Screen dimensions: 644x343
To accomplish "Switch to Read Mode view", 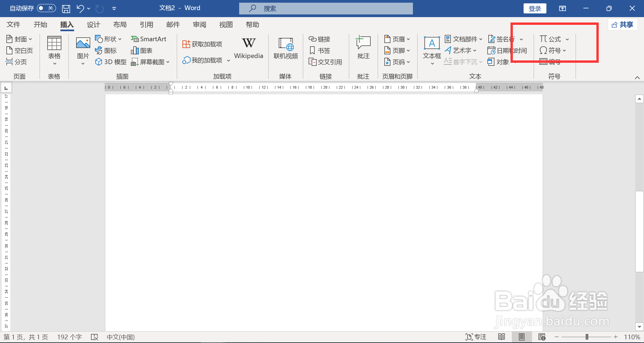I will 501,337.
